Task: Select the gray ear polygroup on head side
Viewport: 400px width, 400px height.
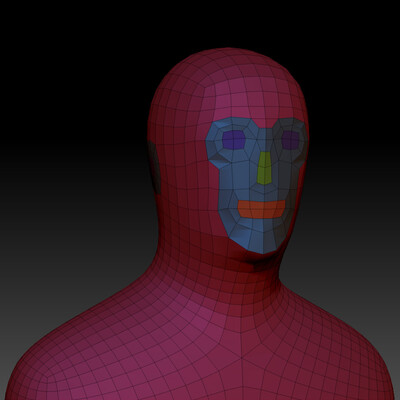Action: coord(155,167)
